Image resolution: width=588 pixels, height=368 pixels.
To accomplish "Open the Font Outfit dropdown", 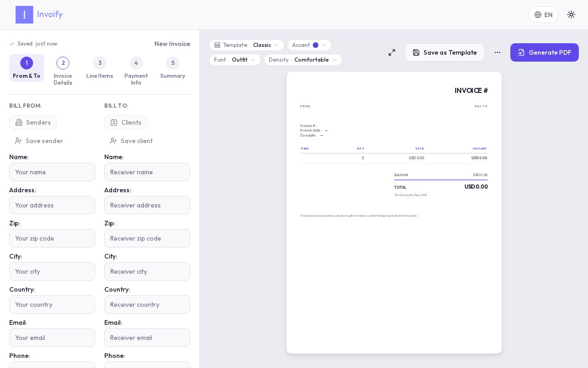I will 235,60.
